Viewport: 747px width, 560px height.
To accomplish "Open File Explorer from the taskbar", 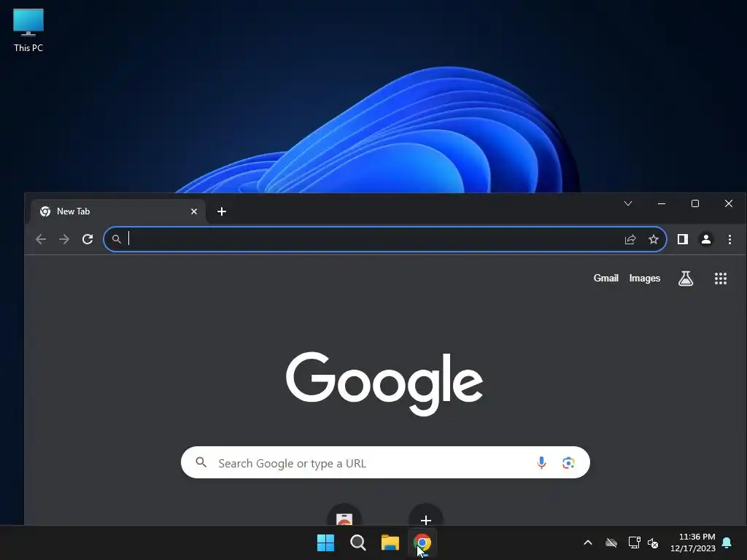I will coord(390,542).
